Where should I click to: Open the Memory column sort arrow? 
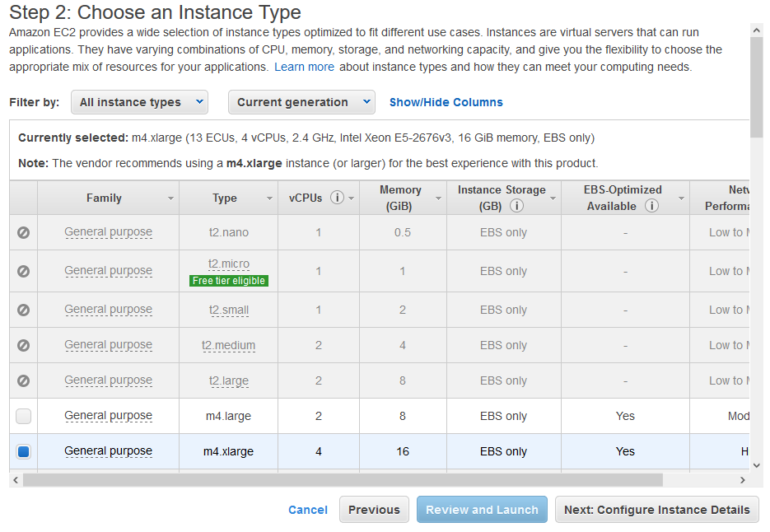click(x=438, y=198)
